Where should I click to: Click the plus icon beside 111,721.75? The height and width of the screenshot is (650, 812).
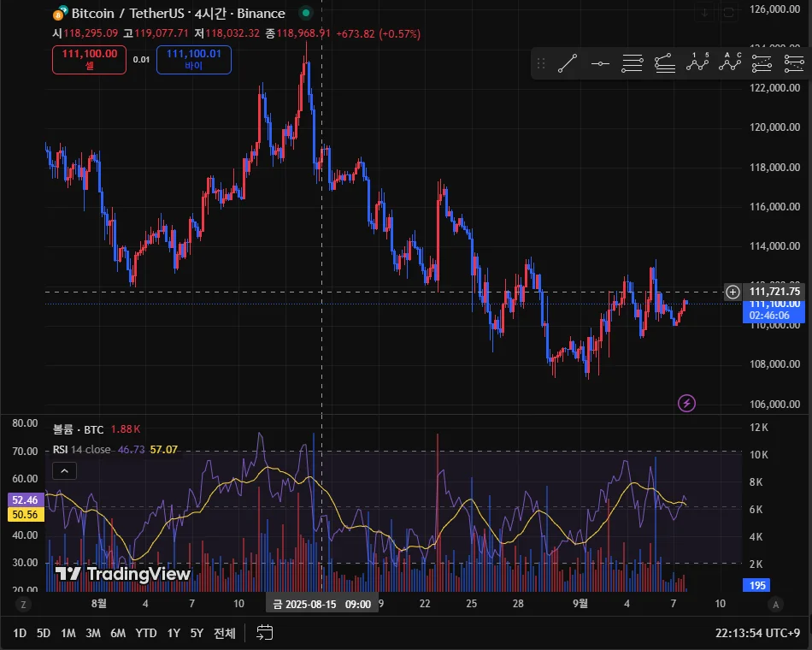(x=733, y=292)
